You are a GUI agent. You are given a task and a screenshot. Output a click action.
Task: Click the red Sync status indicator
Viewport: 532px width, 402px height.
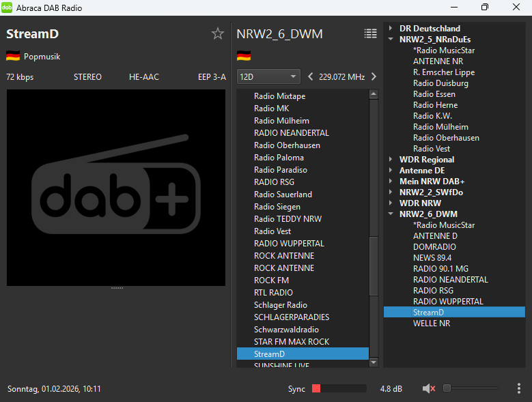pos(316,388)
